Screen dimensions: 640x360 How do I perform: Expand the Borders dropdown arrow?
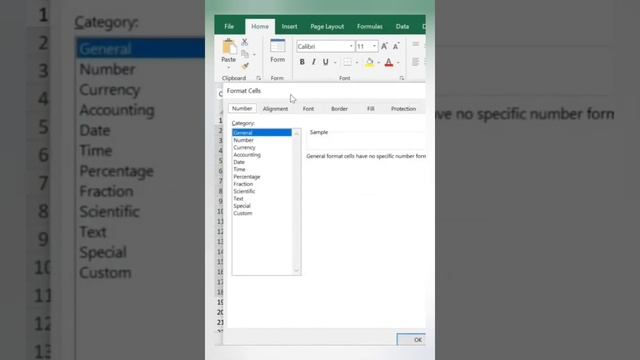pyautogui.click(x=357, y=62)
